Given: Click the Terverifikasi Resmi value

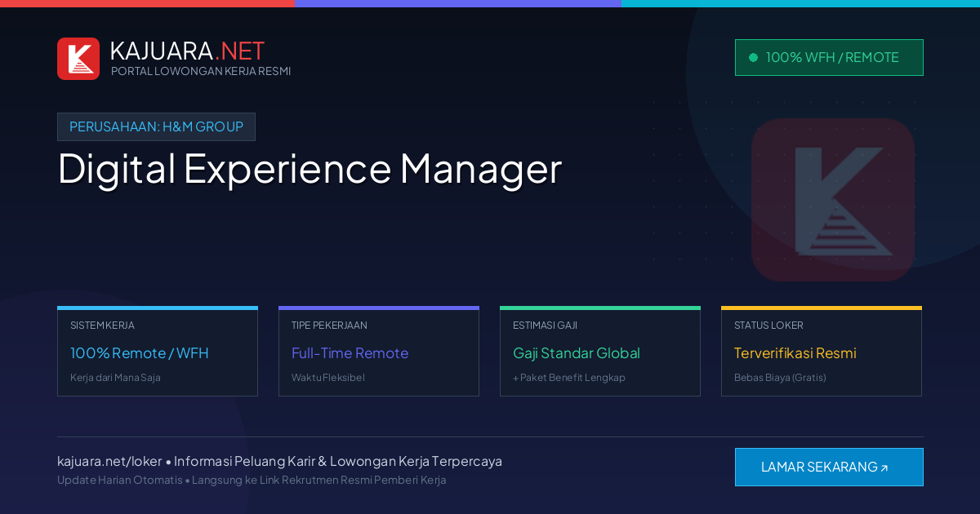Looking at the screenshot, I should click(x=795, y=353).
